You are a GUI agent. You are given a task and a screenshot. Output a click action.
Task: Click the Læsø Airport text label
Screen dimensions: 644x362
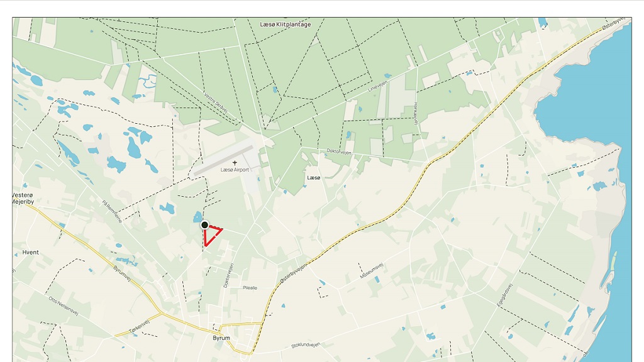coord(235,170)
